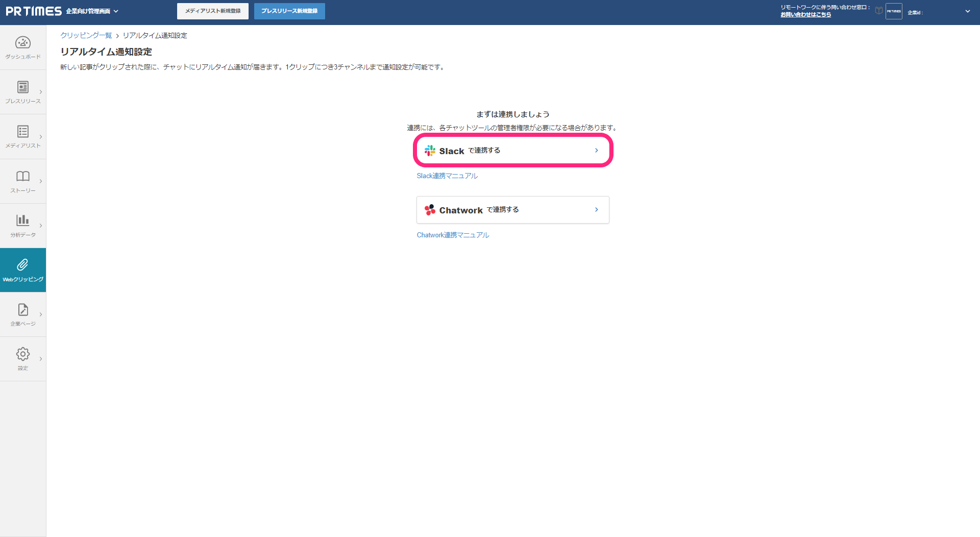Viewport: 980px width, 537px height.
Task: Expand the Press Release submenu chevron
Action: tap(41, 92)
